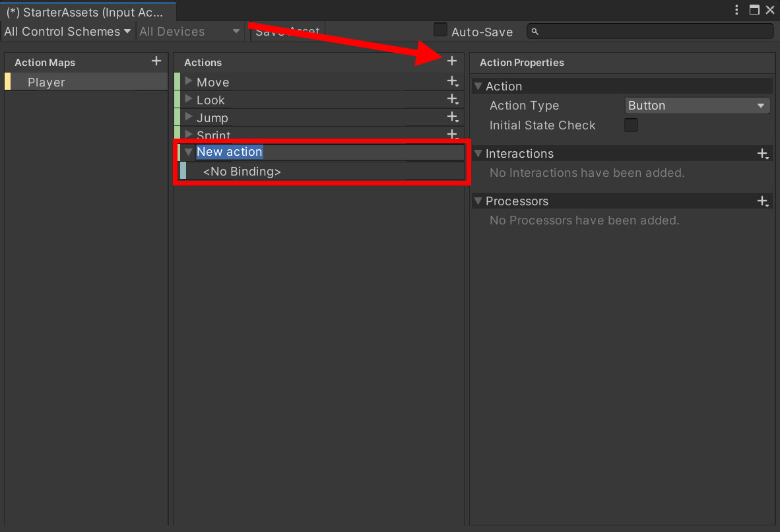Expand the Look action bindings
The image size is (780, 532).
click(x=189, y=98)
